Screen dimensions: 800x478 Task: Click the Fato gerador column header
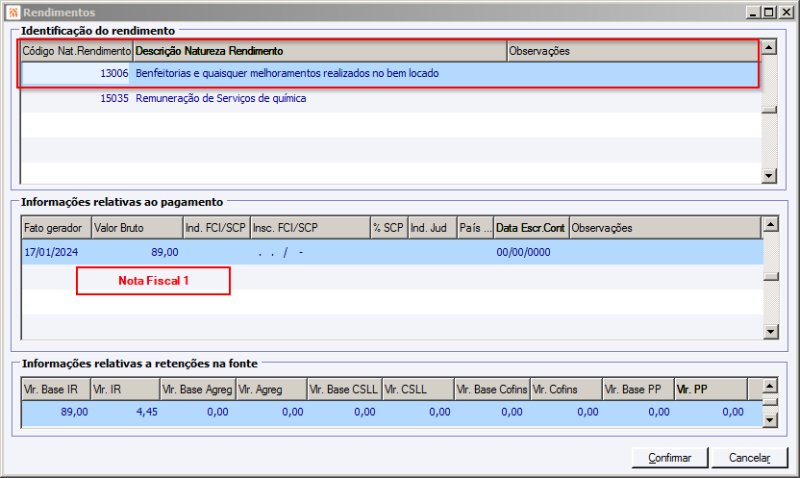[57, 228]
